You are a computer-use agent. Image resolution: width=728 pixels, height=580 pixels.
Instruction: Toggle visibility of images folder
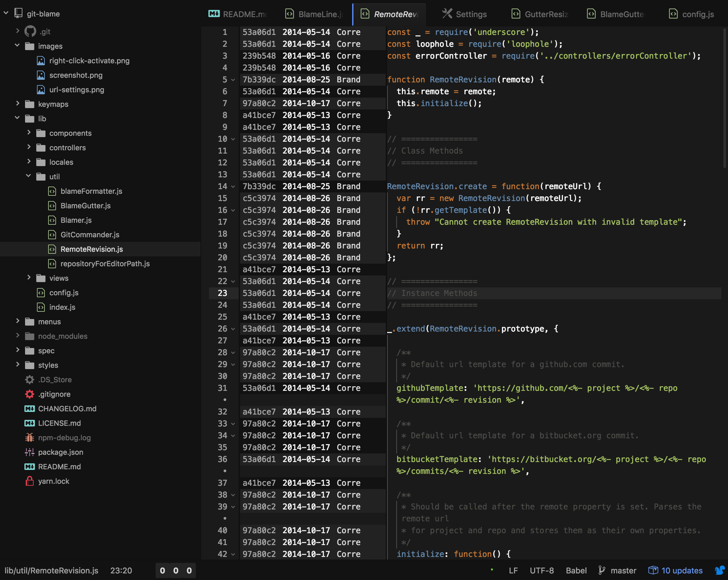16,45
